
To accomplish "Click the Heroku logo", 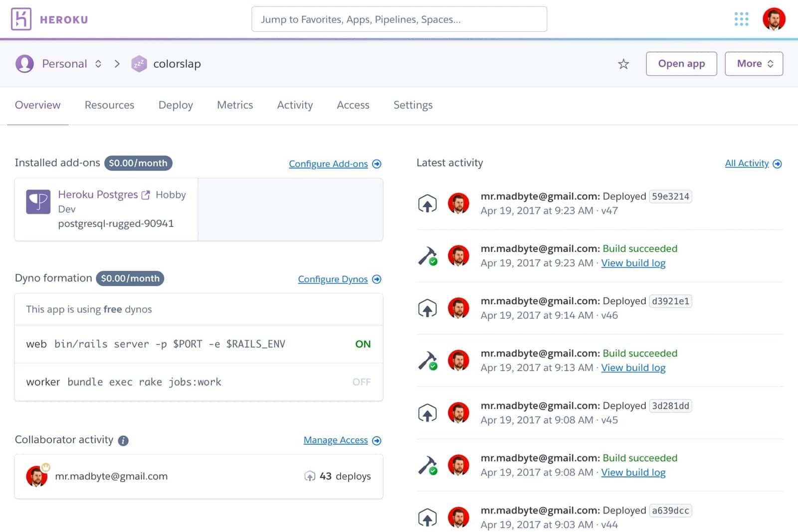I will [20, 18].
